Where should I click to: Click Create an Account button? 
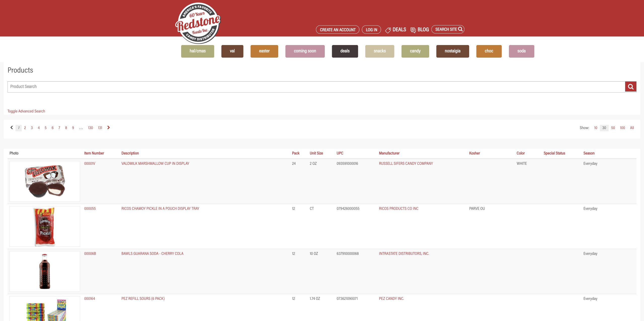tap(338, 30)
